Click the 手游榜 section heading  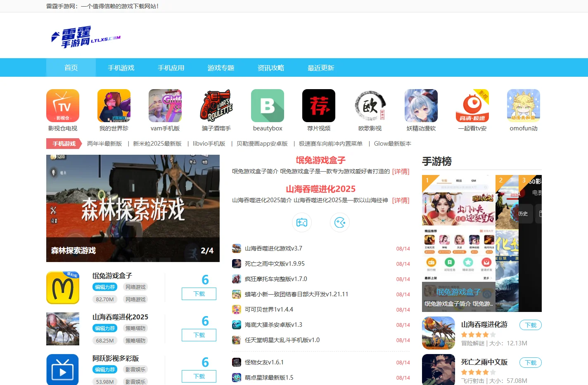[437, 161]
